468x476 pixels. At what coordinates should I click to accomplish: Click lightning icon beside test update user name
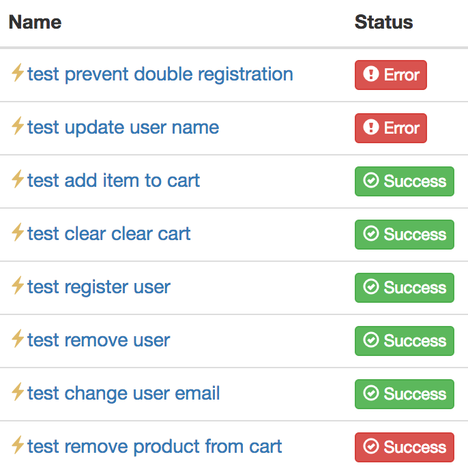[x=18, y=125]
